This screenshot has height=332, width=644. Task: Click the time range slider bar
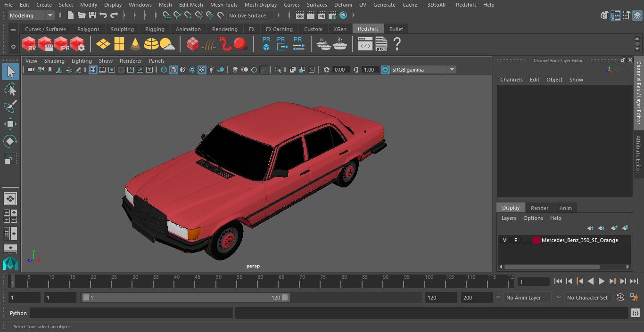(x=185, y=298)
